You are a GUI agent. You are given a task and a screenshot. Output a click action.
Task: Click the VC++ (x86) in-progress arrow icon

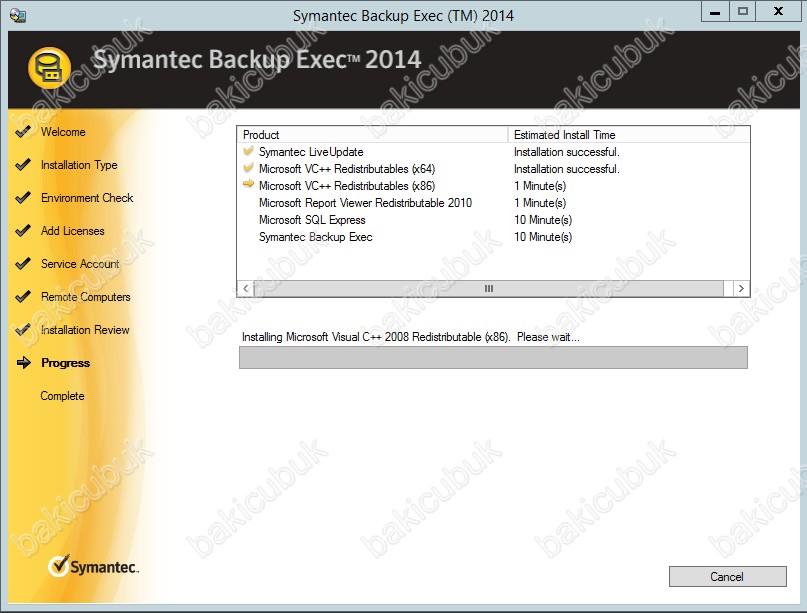[249, 184]
